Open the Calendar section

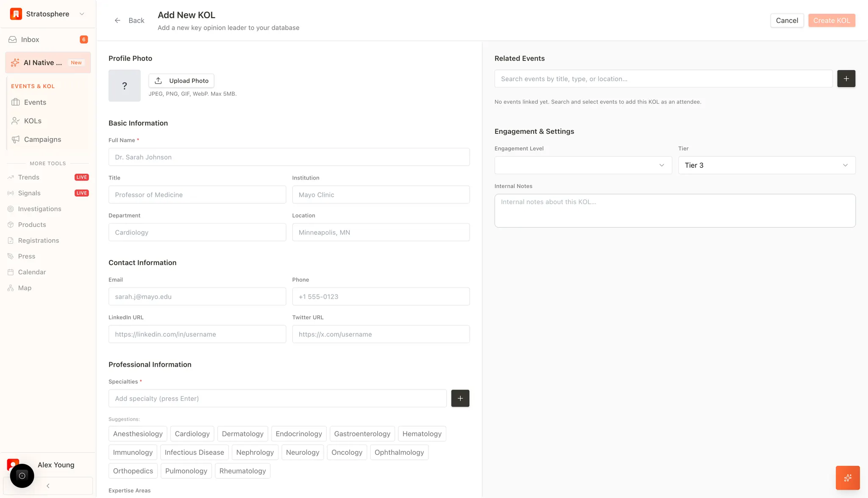pyautogui.click(x=32, y=272)
